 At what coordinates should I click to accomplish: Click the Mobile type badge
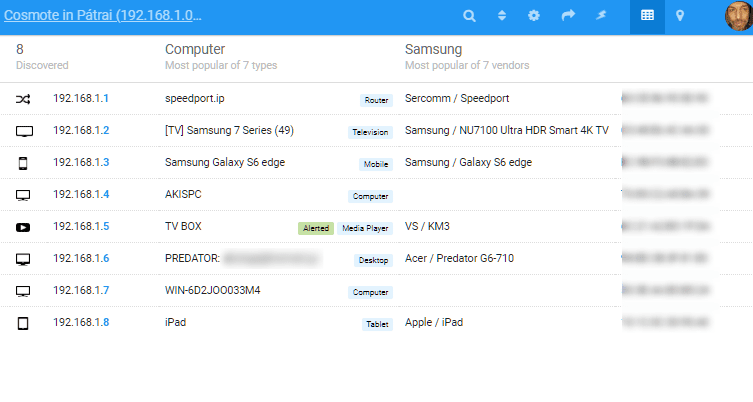click(x=376, y=164)
